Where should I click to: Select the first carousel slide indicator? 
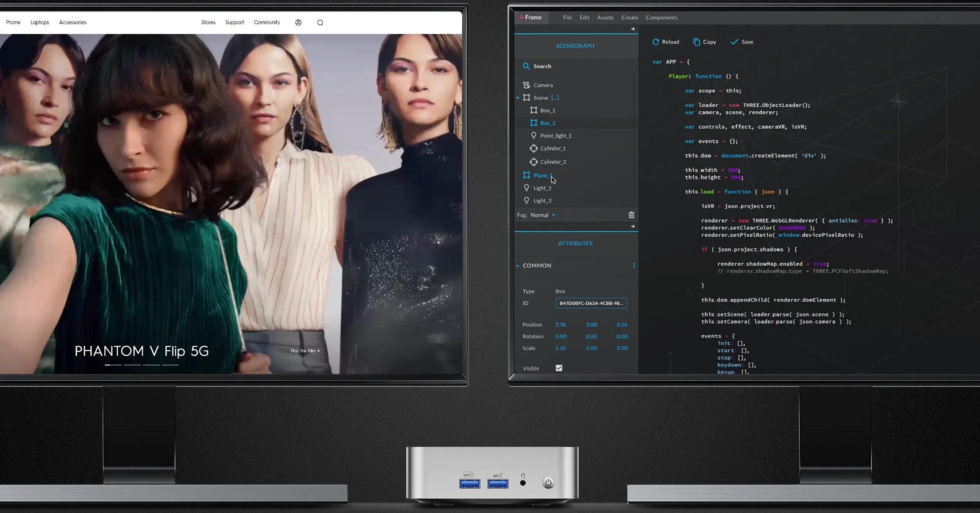pos(113,365)
